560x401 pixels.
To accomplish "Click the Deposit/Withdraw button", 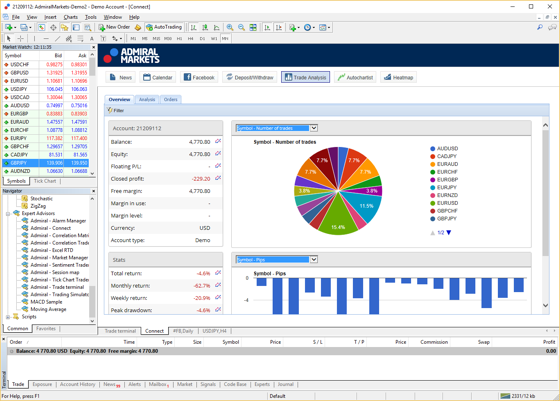I will tap(250, 77).
